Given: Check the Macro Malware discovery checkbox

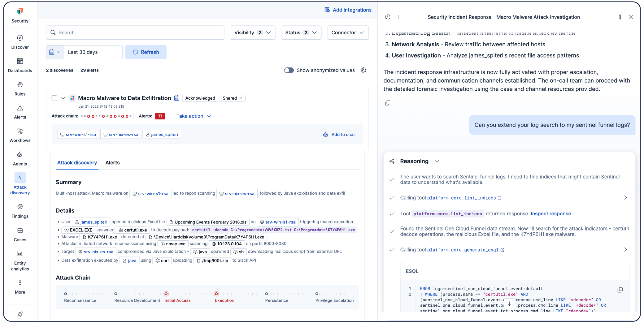Looking at the screenshot, I should [54, 98].
